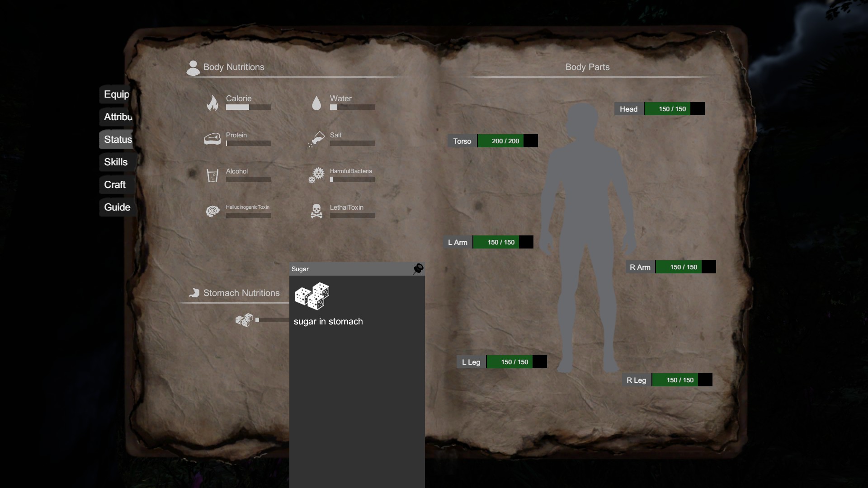This screenshot has width=868, height=488.
Task: Click the sugar cubes stomach icon
Action: [x=244, y=320]
